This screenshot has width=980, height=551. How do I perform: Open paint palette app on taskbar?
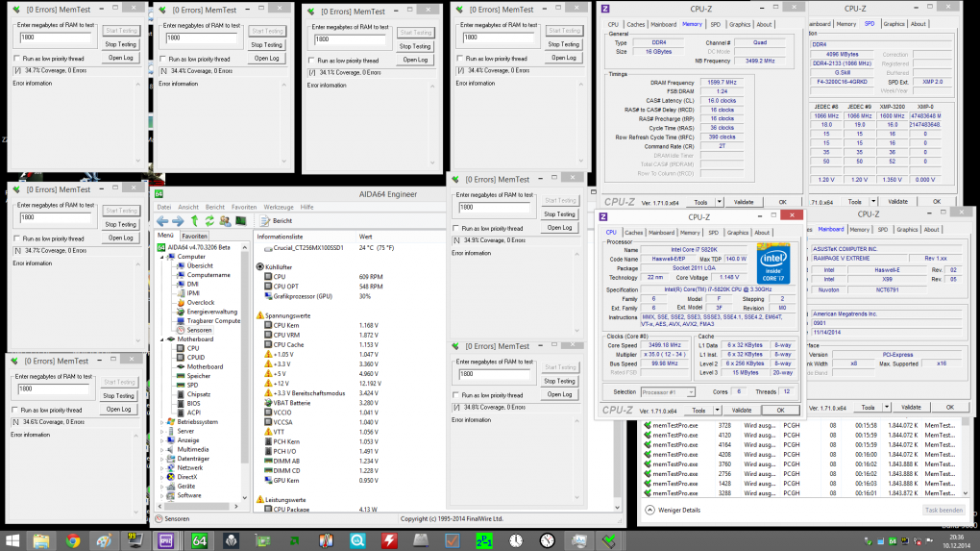point(104,540)
